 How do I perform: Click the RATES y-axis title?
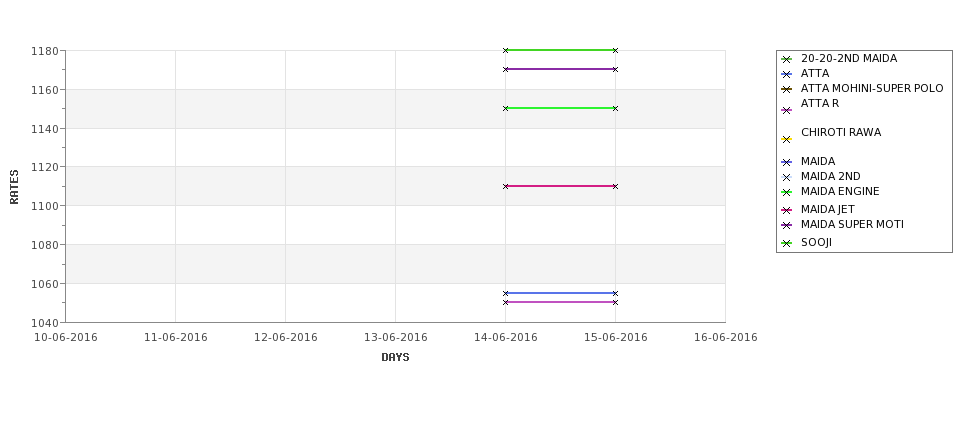click(14, 187)
